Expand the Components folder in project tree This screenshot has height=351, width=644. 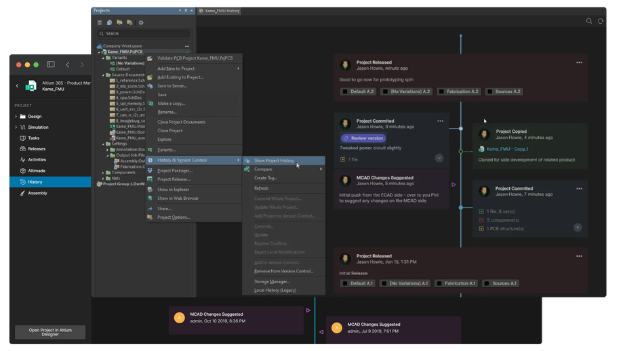pos(103,173)
